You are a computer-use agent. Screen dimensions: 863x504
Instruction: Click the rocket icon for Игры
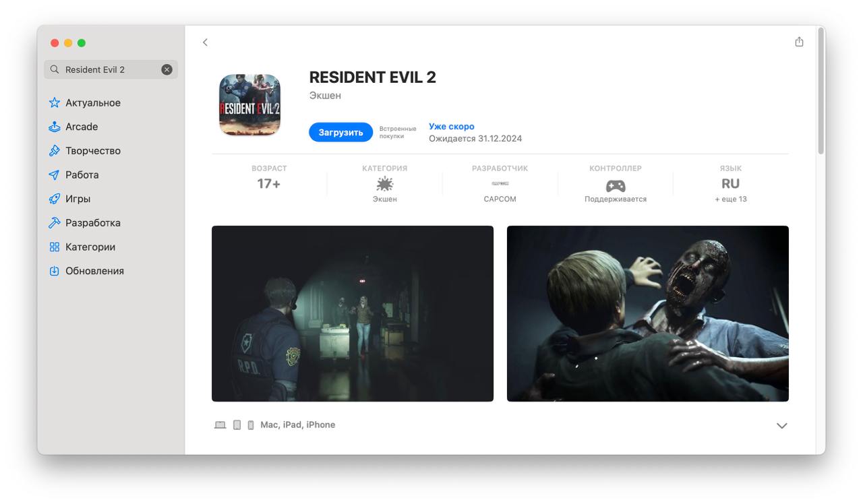[x=55, y=199]
